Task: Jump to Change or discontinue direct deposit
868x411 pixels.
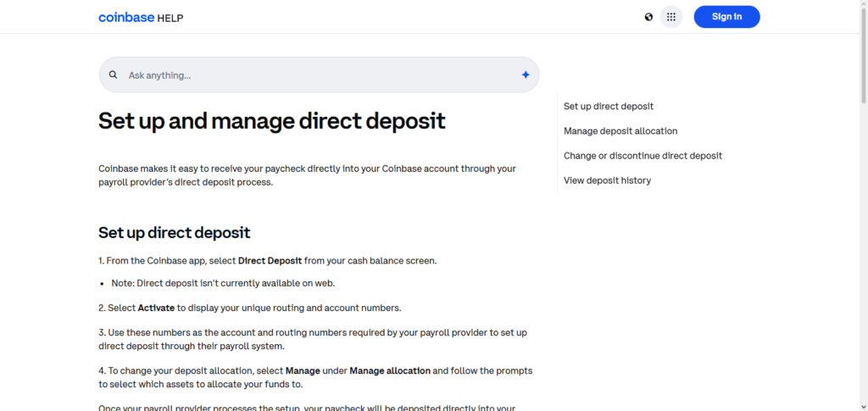Action: (643, 156)
